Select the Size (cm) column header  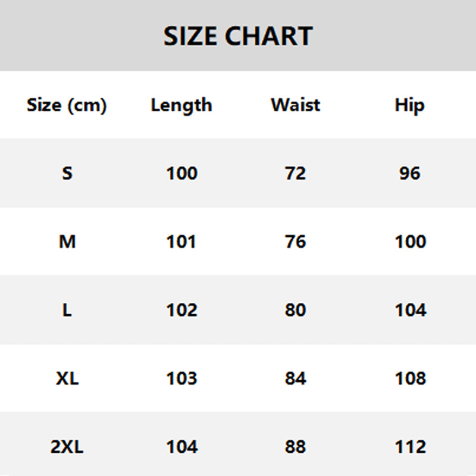tap(67, 105)
